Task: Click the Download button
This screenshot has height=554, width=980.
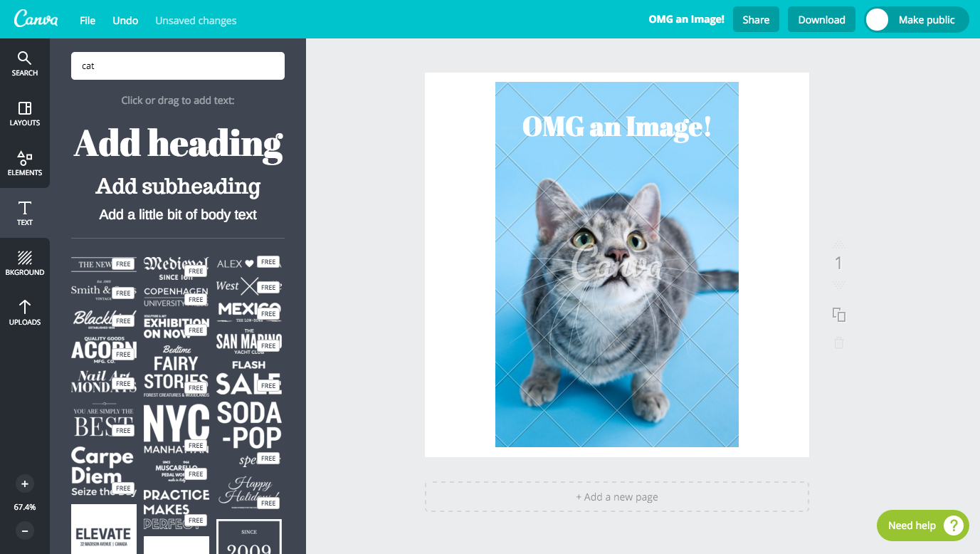Action: (821, 20)
